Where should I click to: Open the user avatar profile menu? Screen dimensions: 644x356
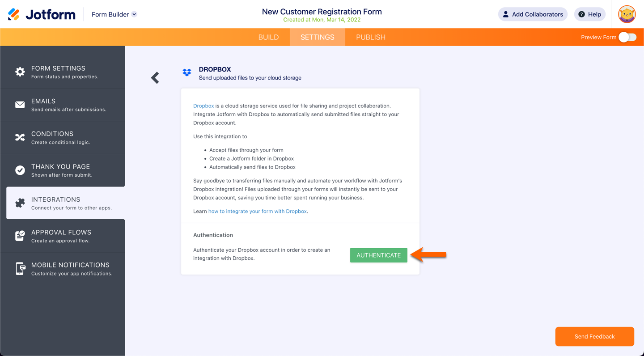click(x=627, y=14)
